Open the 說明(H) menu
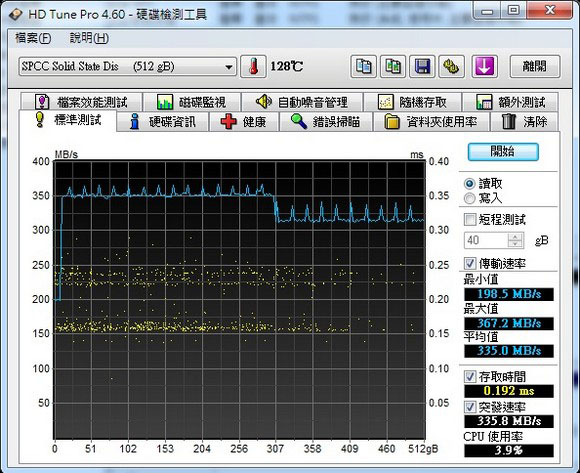Screen dimensions: 580x473 [x=89, y=38]
